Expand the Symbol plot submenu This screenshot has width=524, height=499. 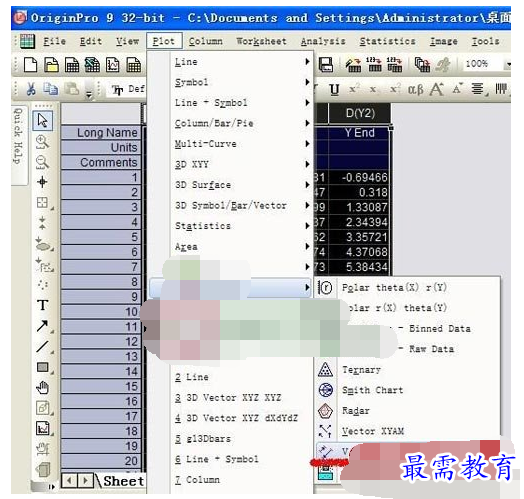(231, 82)
